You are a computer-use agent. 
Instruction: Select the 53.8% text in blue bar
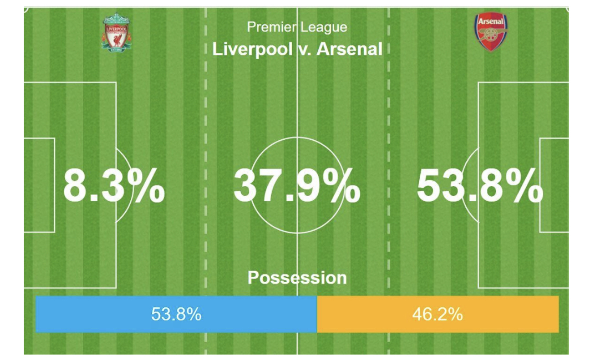[x=177, y=315]
